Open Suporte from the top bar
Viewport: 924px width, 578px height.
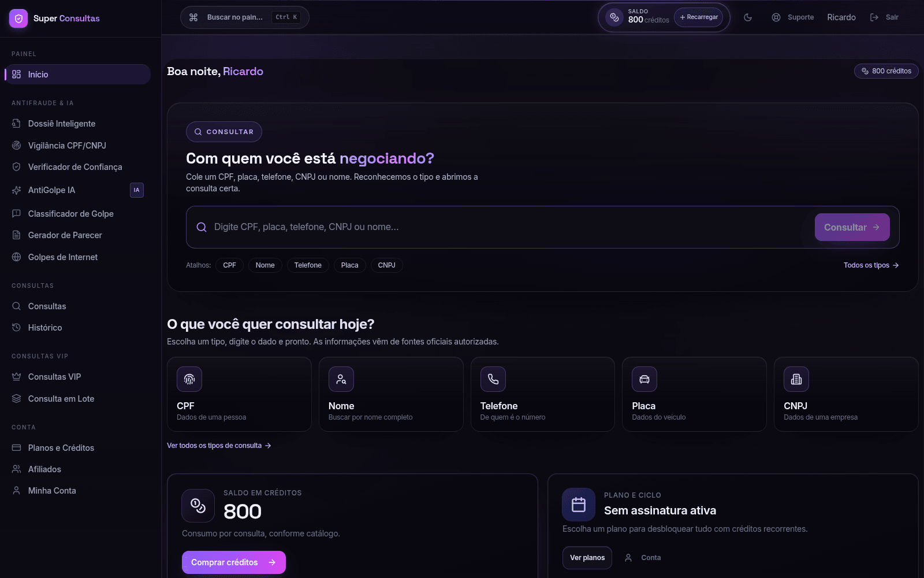[792, 17]
